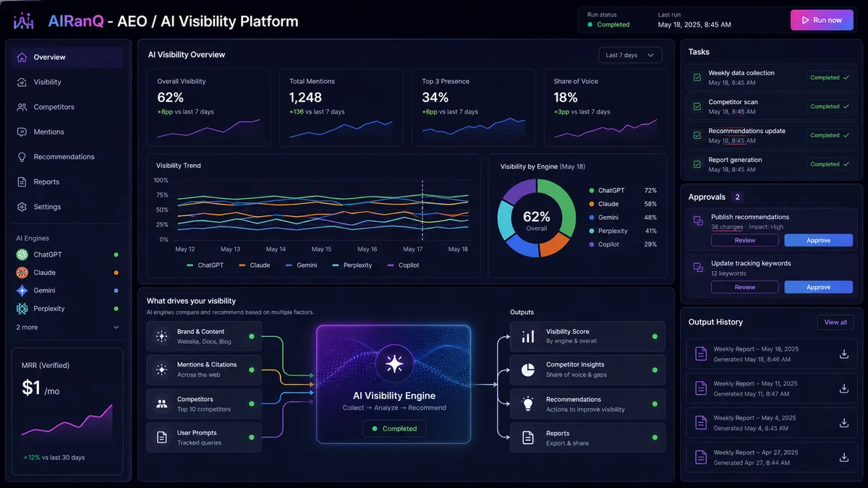Toggle Claude series in trend legend

click(254, 265)
